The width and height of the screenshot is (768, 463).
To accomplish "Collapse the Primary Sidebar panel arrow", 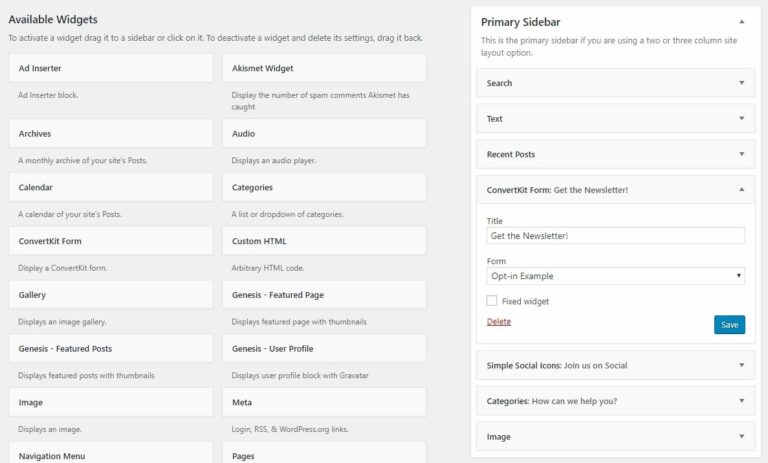I will coord(741,21).
